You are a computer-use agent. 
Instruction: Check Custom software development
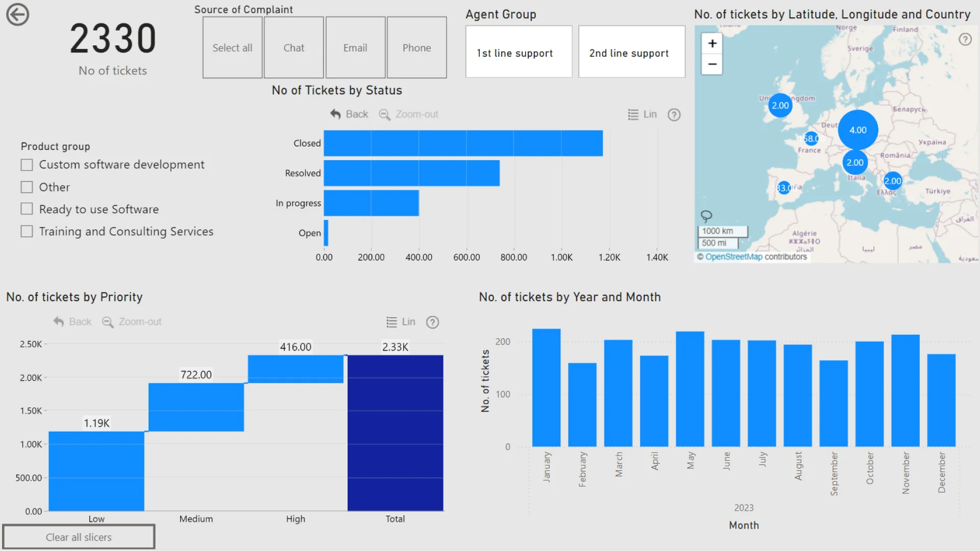pos(27,165)
